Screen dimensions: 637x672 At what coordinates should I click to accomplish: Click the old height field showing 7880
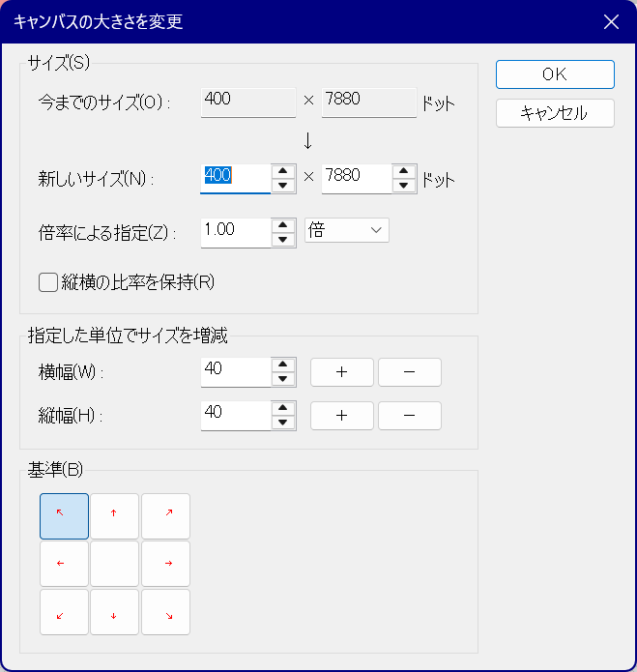coord(369,102)
